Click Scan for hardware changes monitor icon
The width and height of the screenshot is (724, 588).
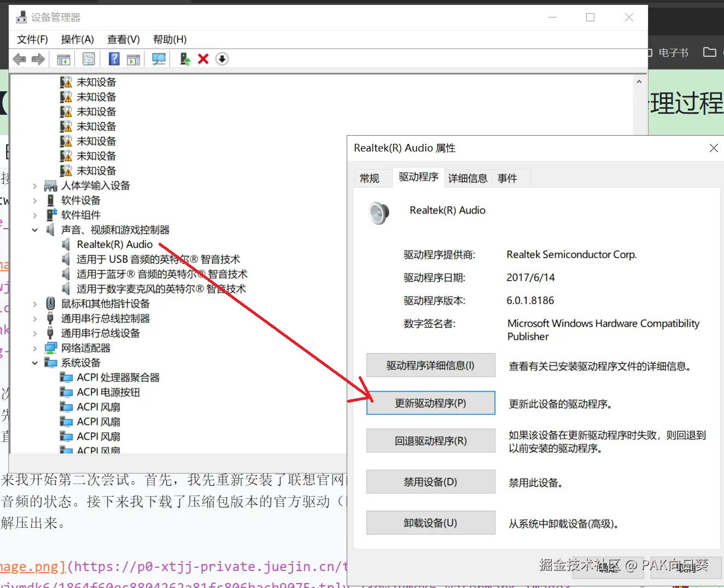click(x=159, y=59)
